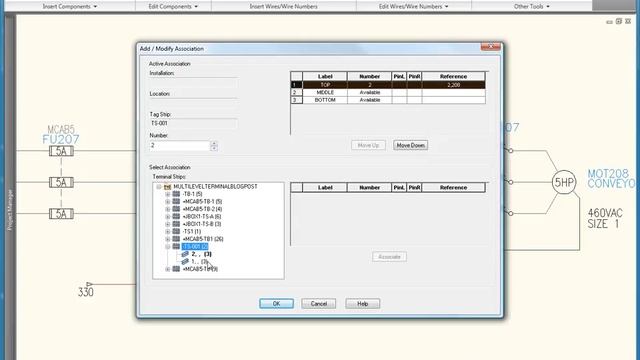Click row header 2 in upper table
This screenshot has height=360, width=640.
pos(296,93)
